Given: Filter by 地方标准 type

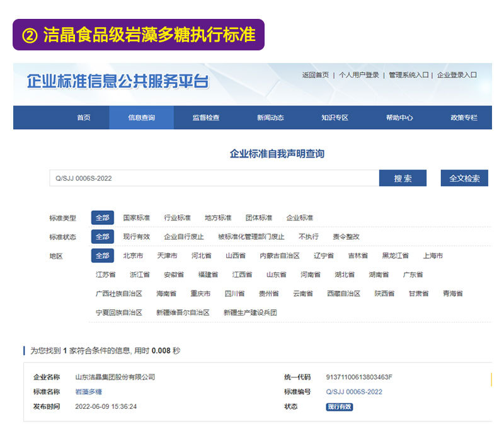Looking at the screenshot, I should (218, 217).
